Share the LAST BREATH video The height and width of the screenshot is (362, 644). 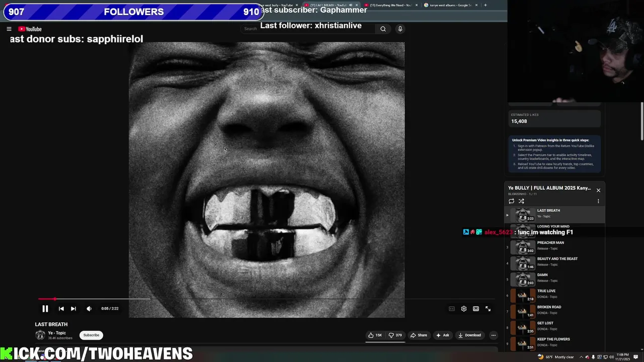point(419,335)
